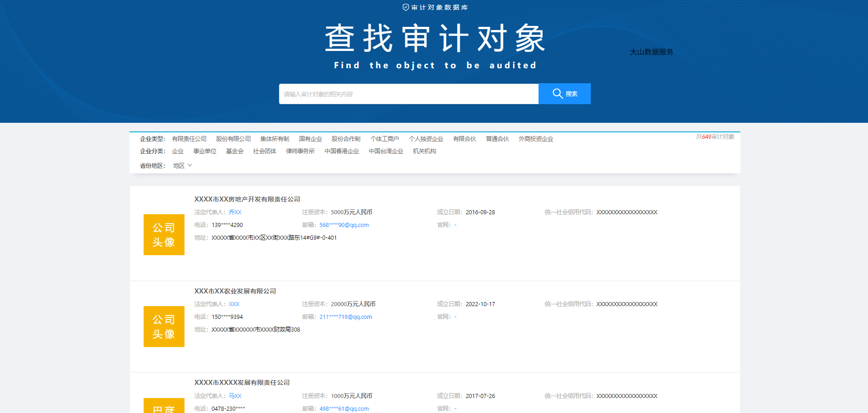
Task: Choose the 股份合作制 filter
Action: [x=346, y=139]
